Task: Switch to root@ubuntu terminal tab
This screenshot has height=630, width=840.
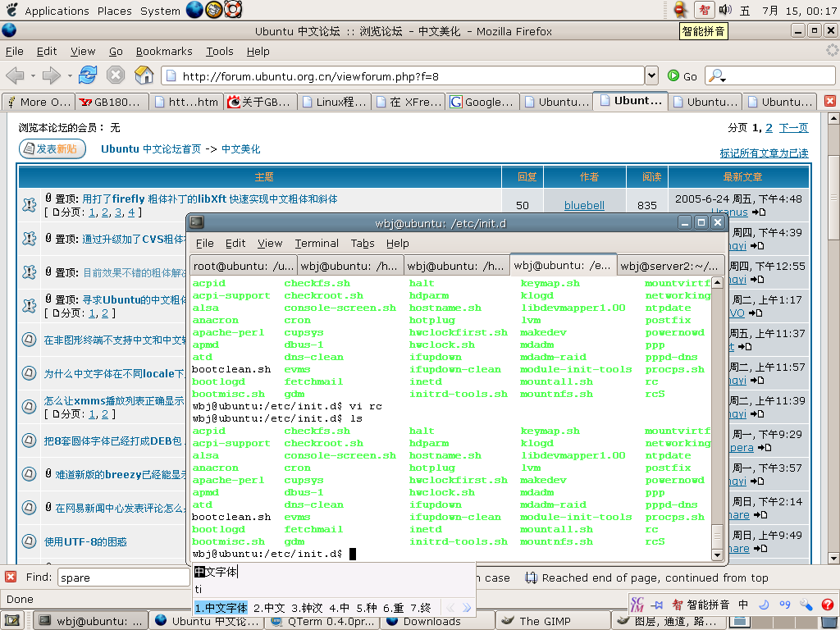Action: 243,266
